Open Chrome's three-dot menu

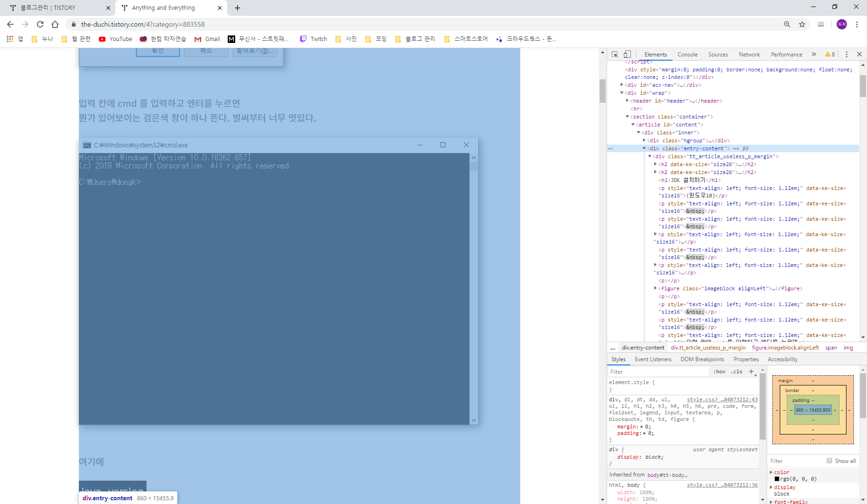point(857,24)
